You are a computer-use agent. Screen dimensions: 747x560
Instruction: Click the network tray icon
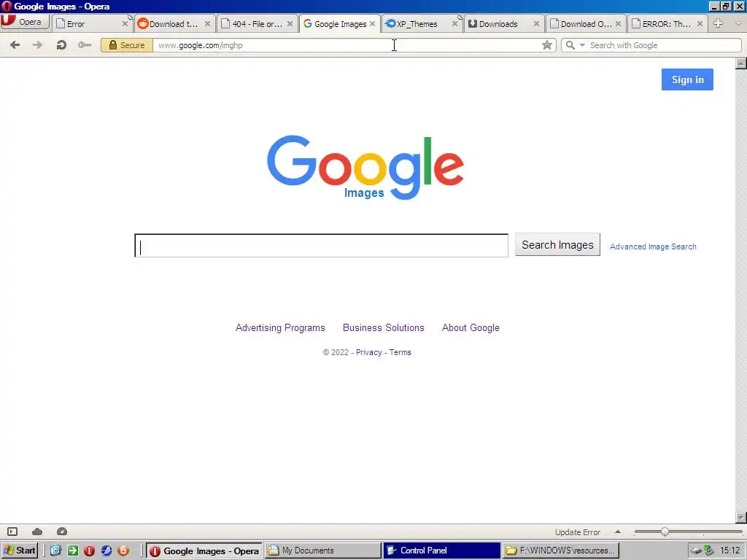[x=709, y=551]
